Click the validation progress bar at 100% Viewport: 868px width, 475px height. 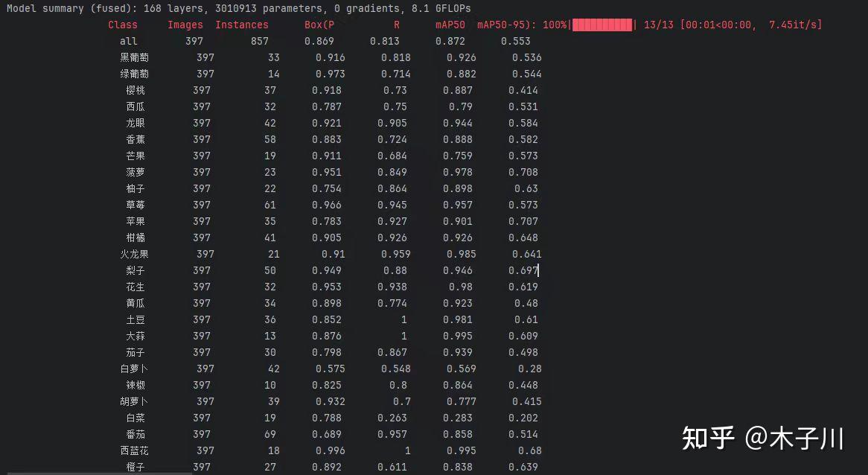tap(601, 25)
